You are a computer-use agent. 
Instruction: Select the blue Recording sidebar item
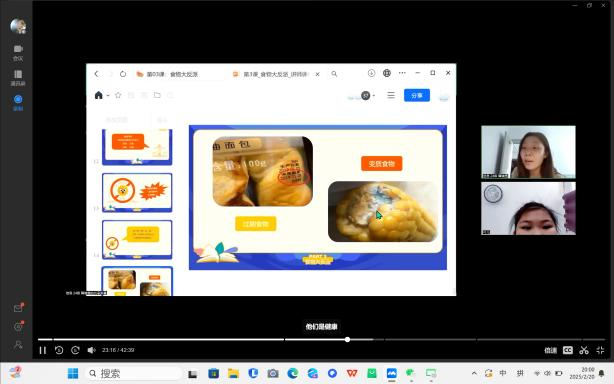(18, 103)
